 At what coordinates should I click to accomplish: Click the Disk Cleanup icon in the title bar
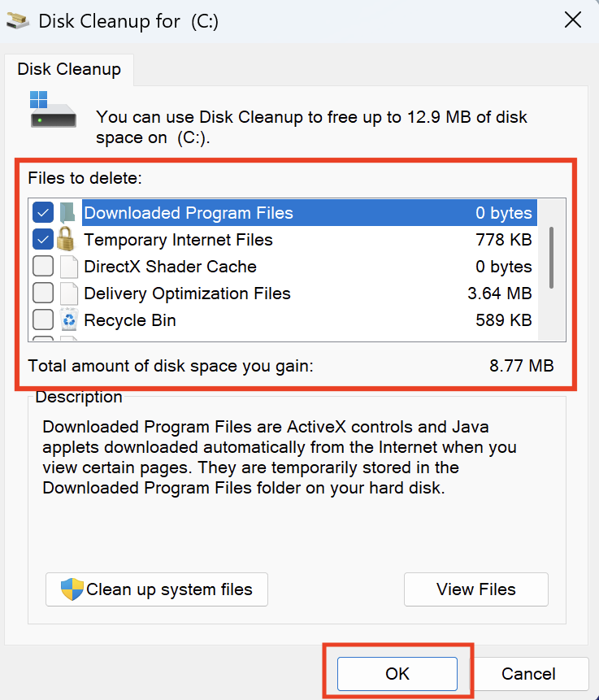(x=18, y=20)
